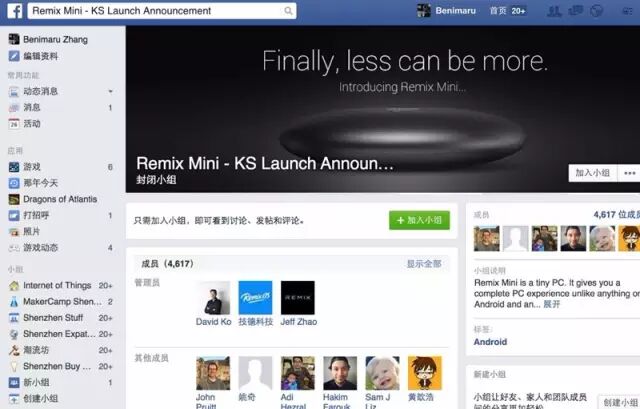
Task: Open the three-dots more menu on cover
Action: coord(629,173)
